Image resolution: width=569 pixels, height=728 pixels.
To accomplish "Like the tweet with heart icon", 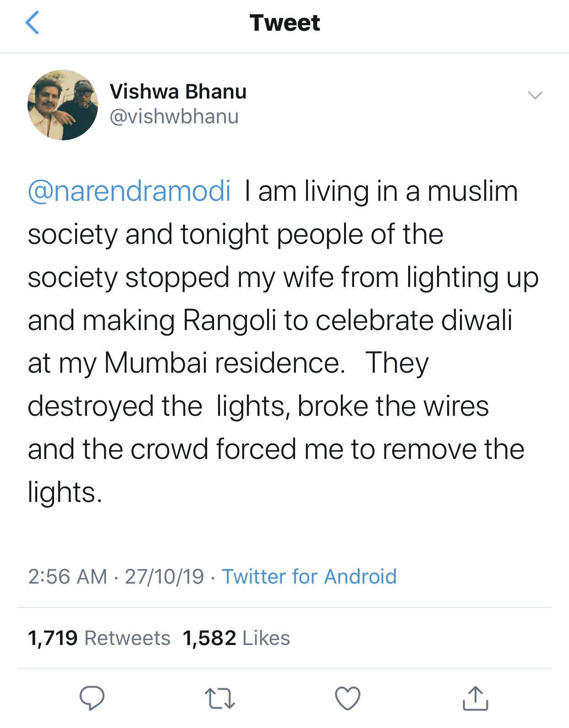I will coord(348,698).
